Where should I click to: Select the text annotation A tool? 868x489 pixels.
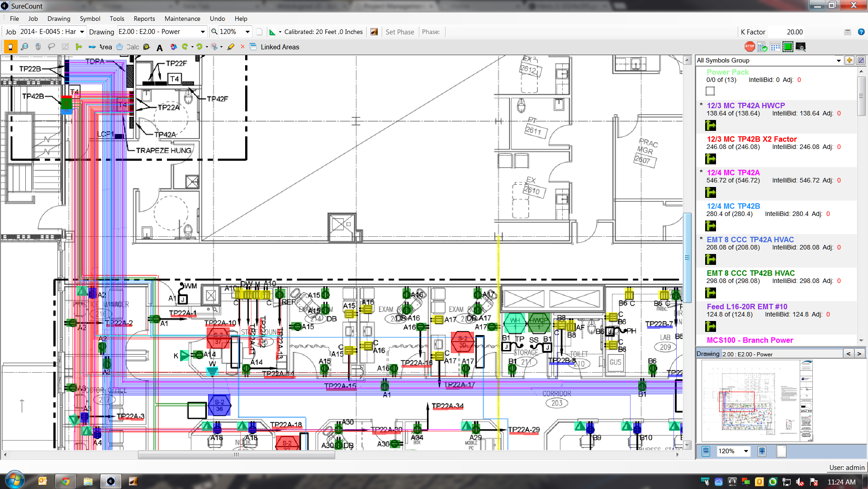click(160, 48)
